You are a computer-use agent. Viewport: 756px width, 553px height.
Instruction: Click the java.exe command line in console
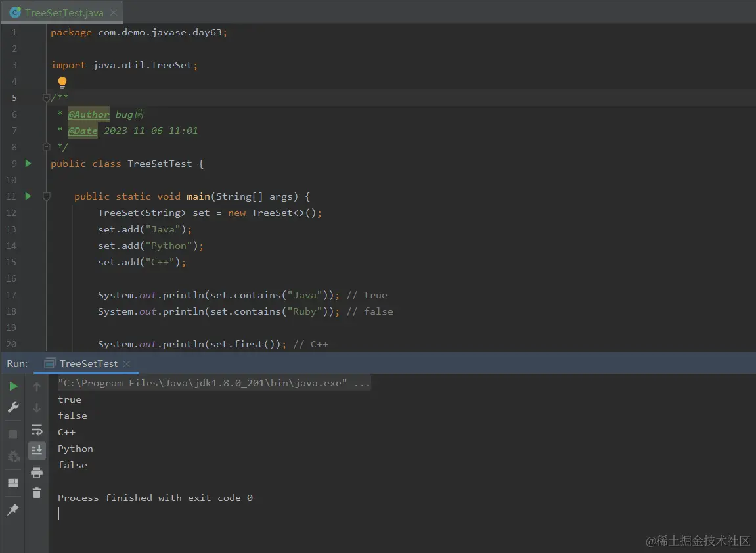[214, 383]
